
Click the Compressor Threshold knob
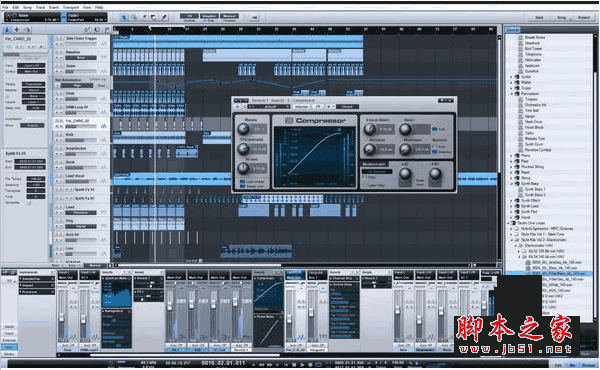(x=243, y=149)
